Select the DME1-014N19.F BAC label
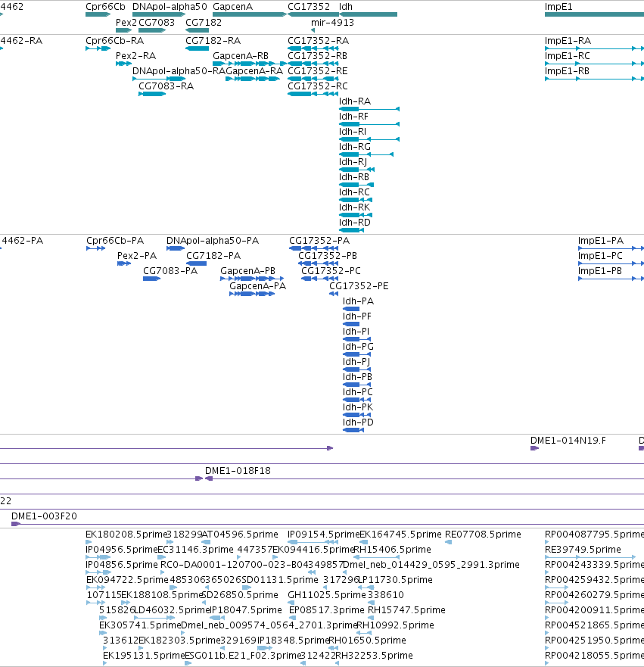This screenshot has height=667, width=644. 568,441
